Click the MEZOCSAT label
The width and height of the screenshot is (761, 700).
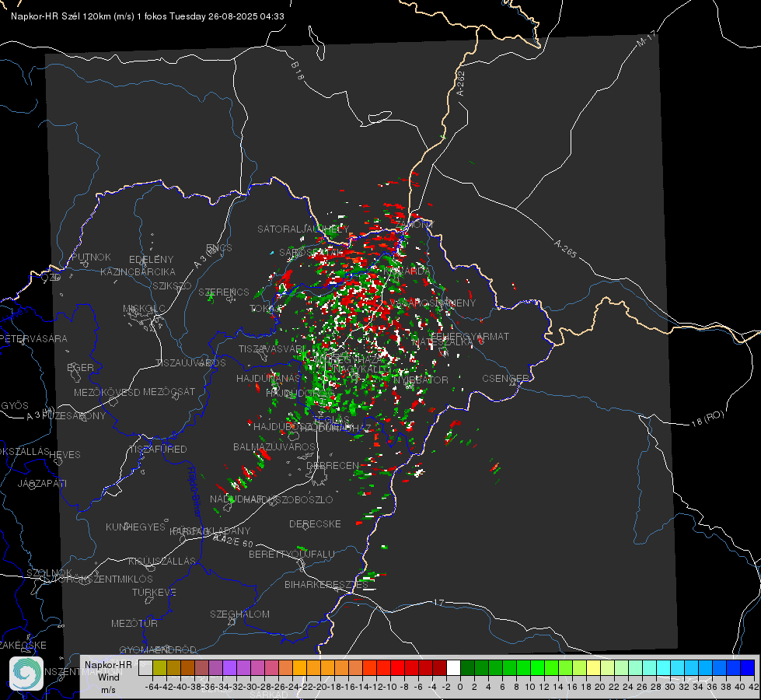tap(169, 391)
